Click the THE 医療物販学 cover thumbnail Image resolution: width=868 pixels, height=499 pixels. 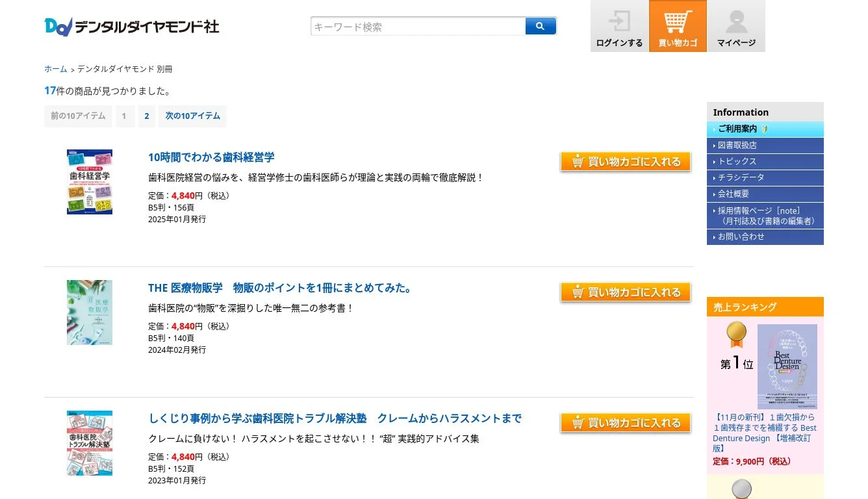point(90,313)
